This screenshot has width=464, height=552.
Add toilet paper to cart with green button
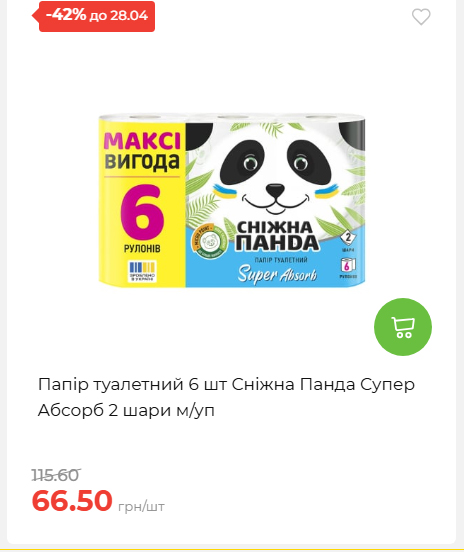pyautogui.click(x=403, y=327)
